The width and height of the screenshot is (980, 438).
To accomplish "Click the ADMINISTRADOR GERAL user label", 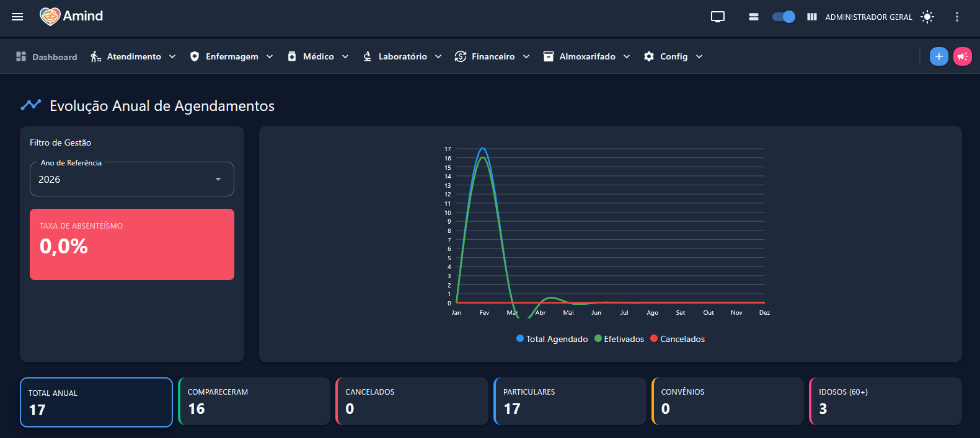I will 868,17.
